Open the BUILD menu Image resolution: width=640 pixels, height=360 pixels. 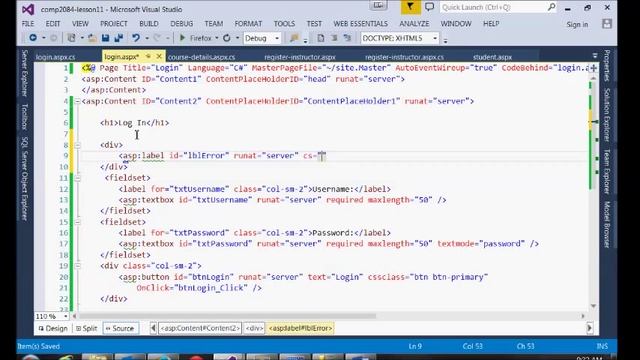coord(149,24)
